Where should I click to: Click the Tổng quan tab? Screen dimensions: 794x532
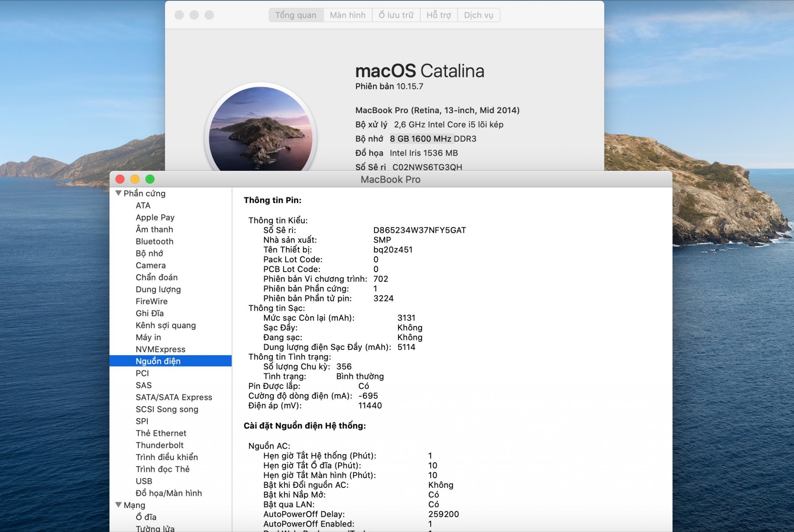point(296,15)
